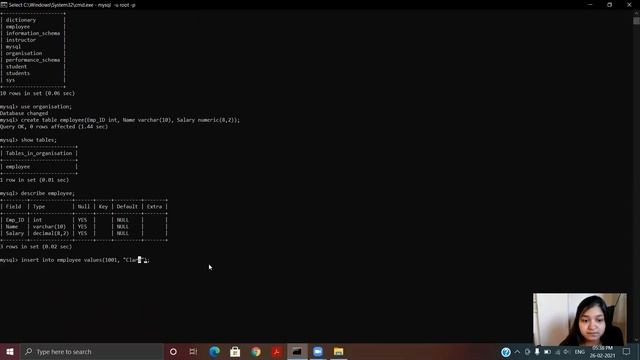Click the blue help icon in system tray
The image size is (640, 360).
[x=506, y=352]
